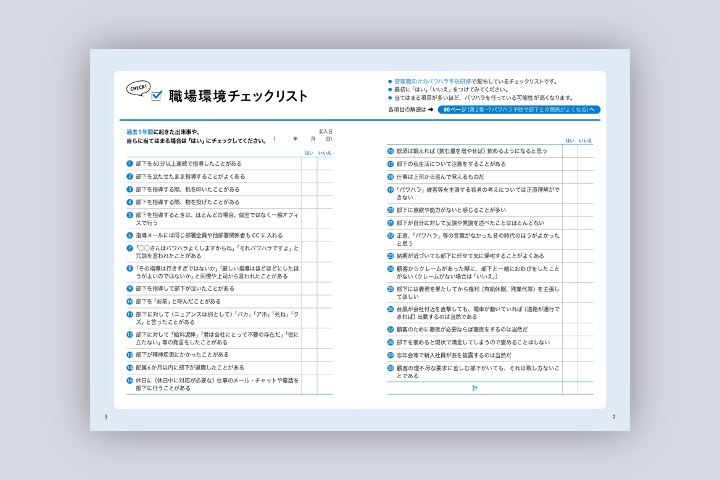Click page number 2 in the corner
This screenshot has height=480, width=720.
613,417
